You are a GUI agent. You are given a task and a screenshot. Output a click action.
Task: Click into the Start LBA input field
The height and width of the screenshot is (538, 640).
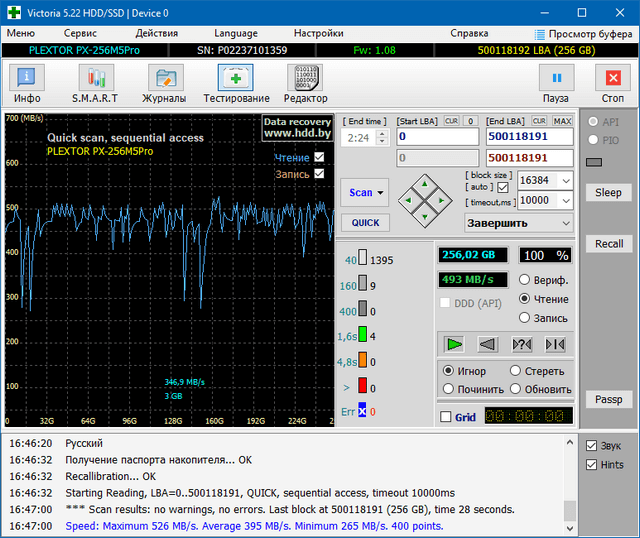coord(437,136)
